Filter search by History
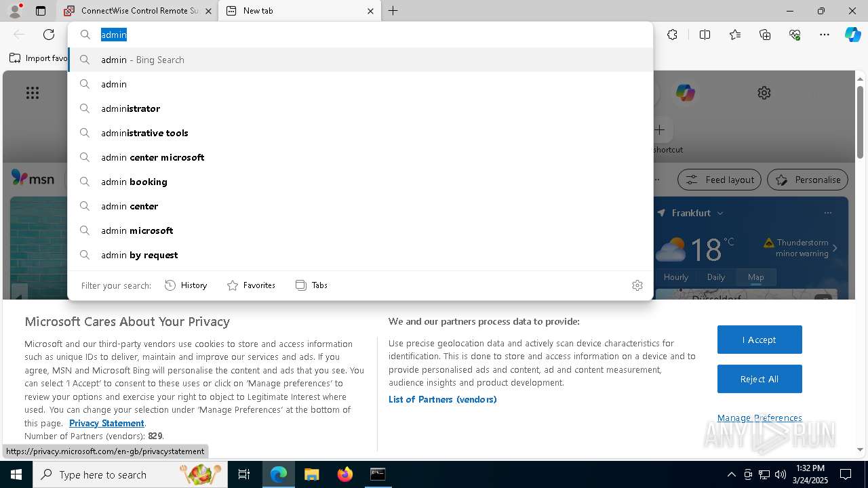868x488 pixels. (x=186, y=285)
